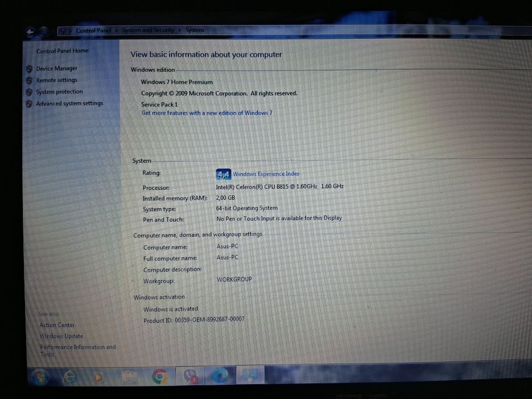Click the WORKGROUP value
The height and width of the screenshot is (399, 532).
pyautogui.click(x=234, y=279)
